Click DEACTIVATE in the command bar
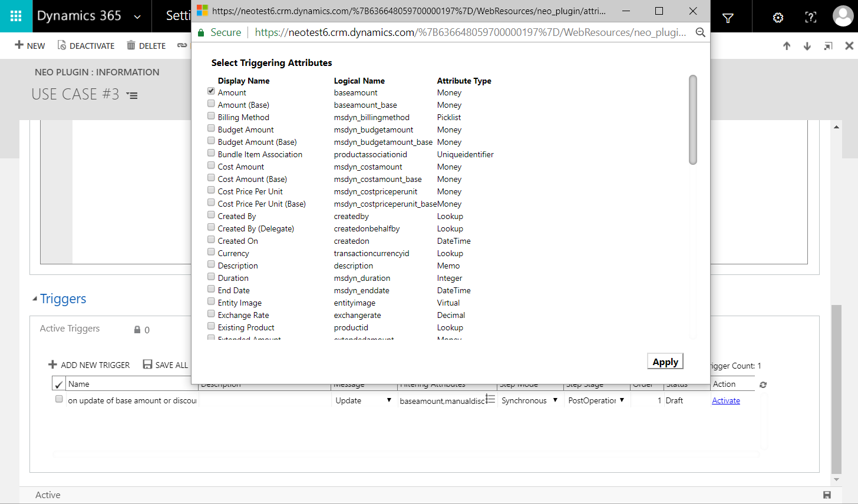The width and height of the screenshot is (858, 504). (x=86, y=45)
